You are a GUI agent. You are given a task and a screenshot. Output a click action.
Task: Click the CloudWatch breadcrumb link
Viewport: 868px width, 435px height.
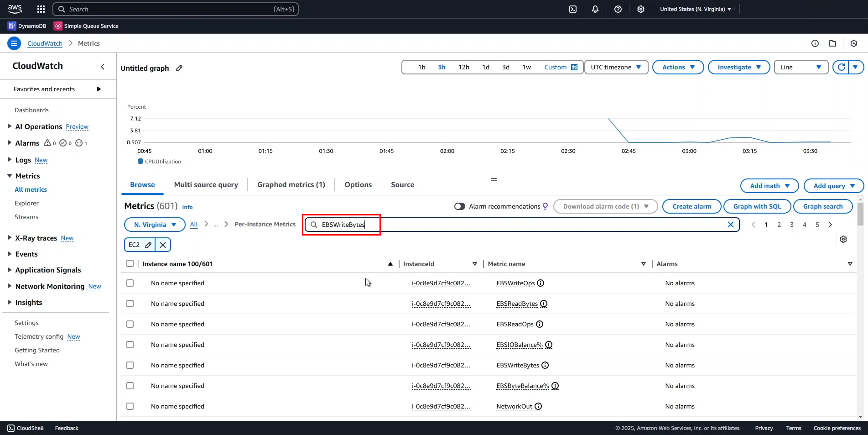45,43
